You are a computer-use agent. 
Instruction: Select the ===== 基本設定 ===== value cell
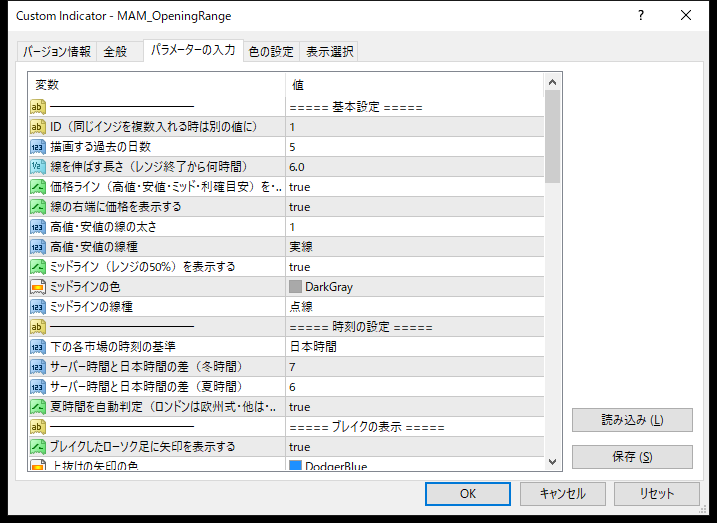click(415, 107)
